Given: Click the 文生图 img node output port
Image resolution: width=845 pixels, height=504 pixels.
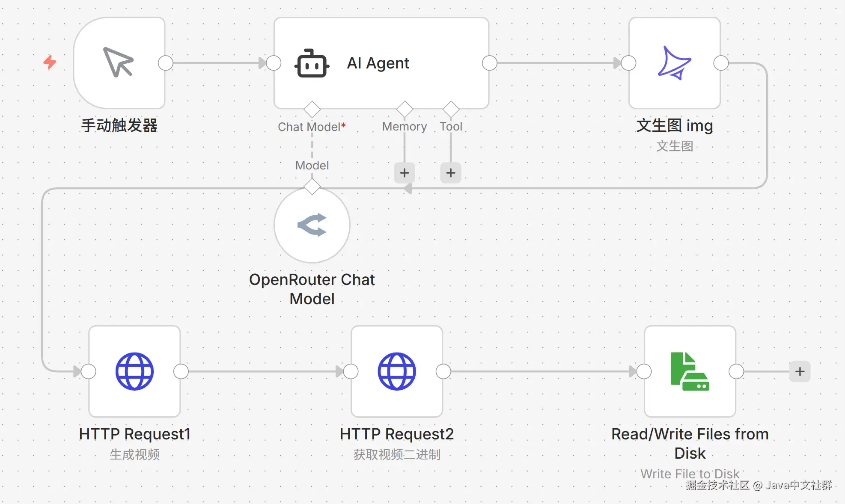Looking at the screenshot, I should [721, 63].
